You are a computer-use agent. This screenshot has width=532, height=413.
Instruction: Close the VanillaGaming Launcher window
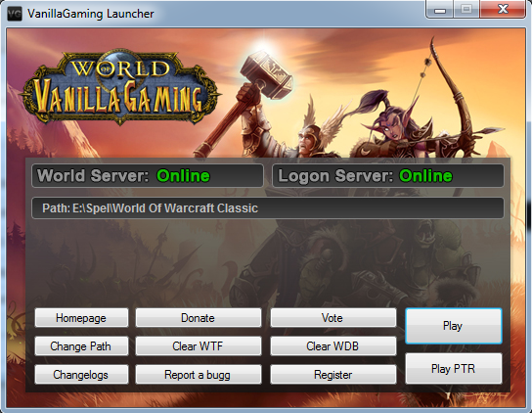pos(503,9)
